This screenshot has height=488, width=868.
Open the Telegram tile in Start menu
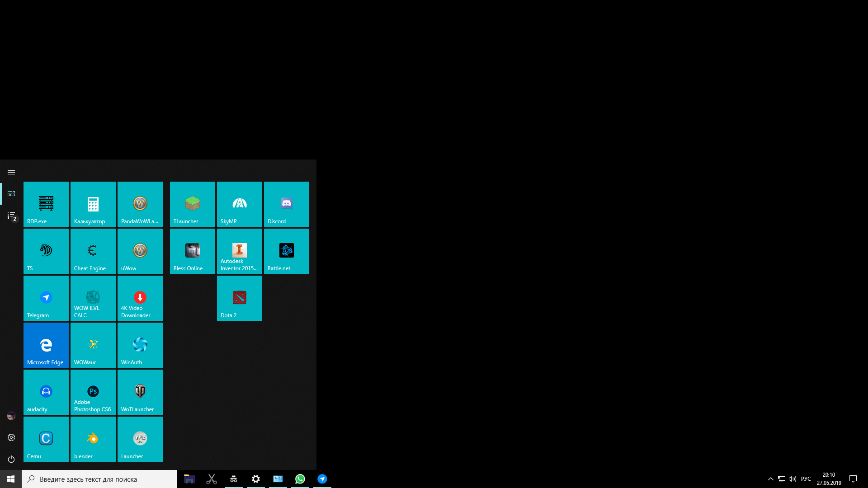pyautogui.click(x=46, y=298)
